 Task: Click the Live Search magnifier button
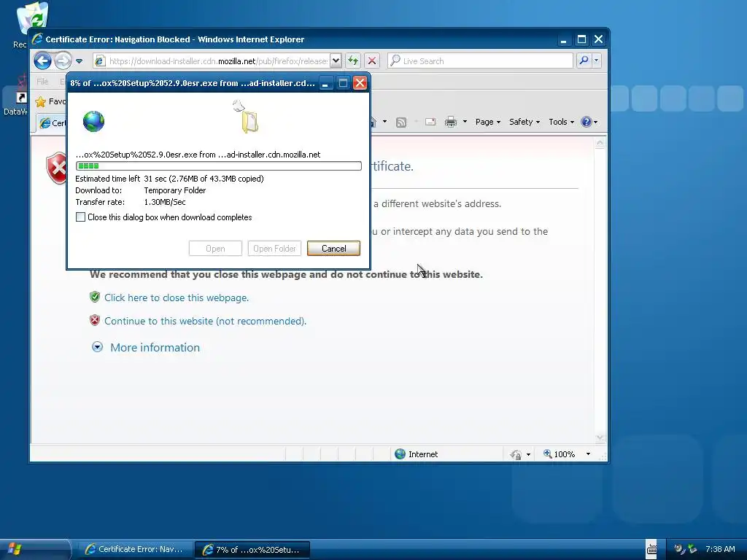pyautogui.click(x=584, y=61)
